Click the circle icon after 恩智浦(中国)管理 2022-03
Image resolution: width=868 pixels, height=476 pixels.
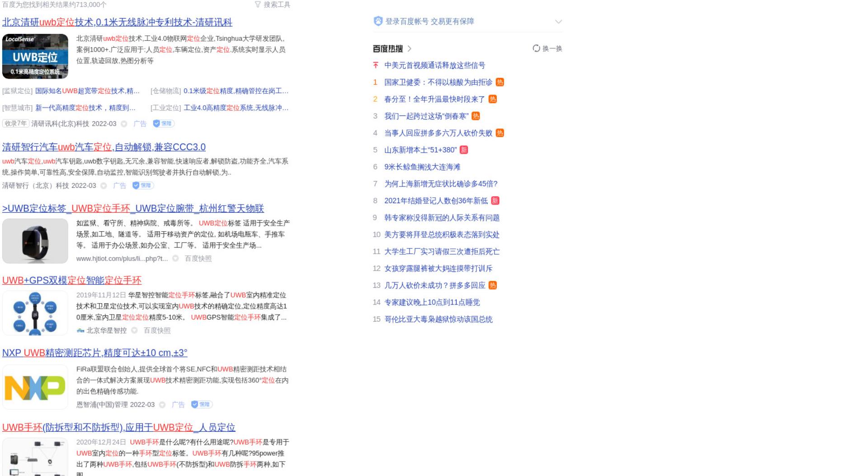tap(162, 405)
